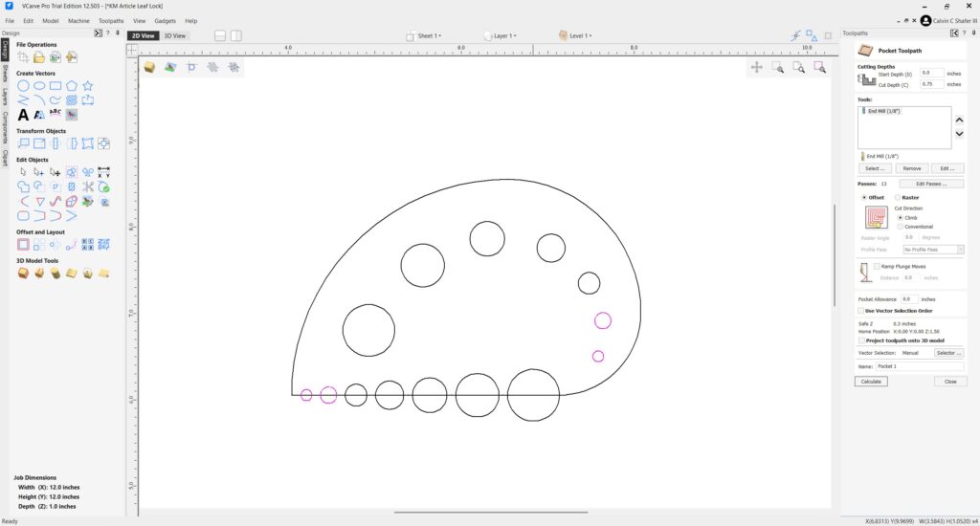Click the Cut Depth input field
The width and height of the screenshot is (980, 526).
(931, 84)
